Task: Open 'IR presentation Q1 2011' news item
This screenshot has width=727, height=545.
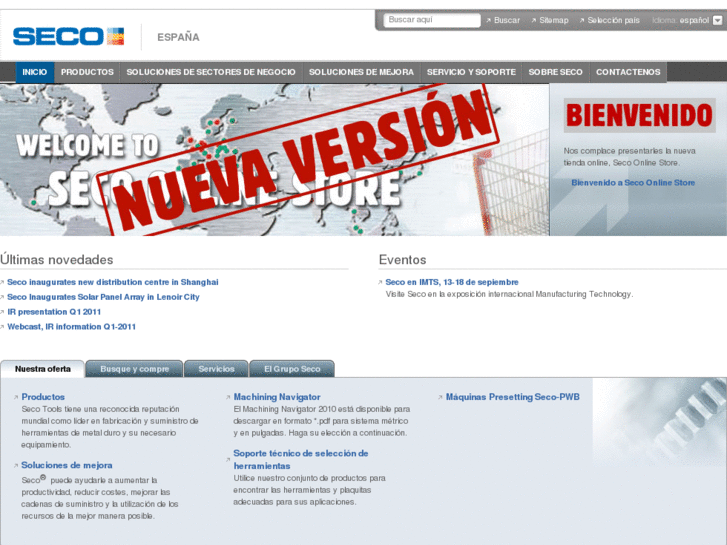Action: [x=54, y=312]
